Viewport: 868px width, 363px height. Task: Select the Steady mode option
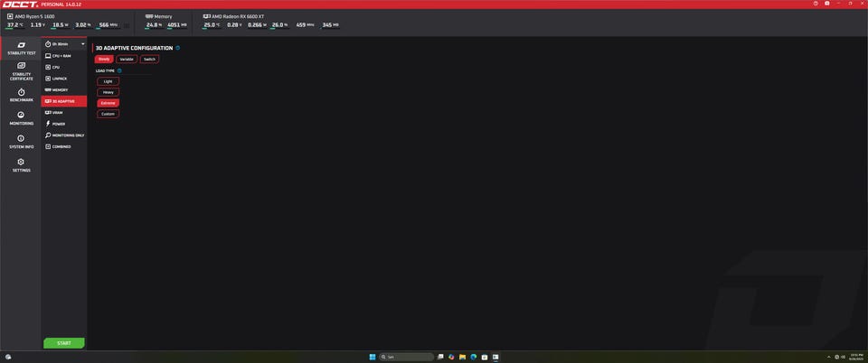click(104, 59)
